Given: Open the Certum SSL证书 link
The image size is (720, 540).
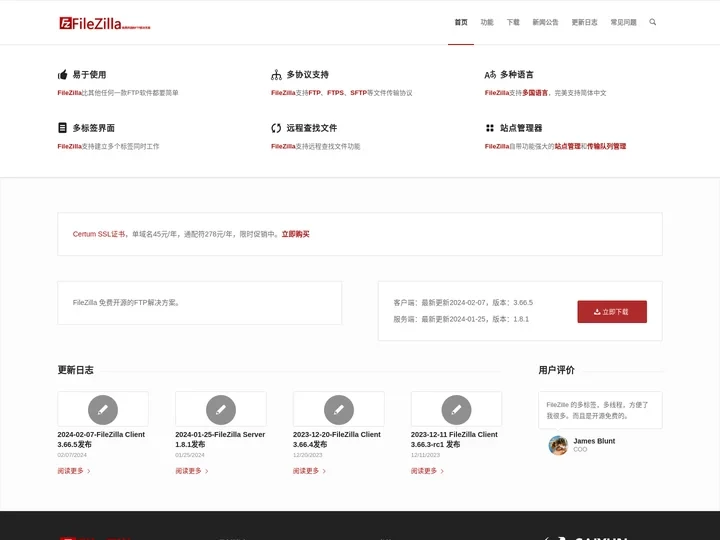Looking at the screenshot, I should pyautogui.click(x=99, y=234).
